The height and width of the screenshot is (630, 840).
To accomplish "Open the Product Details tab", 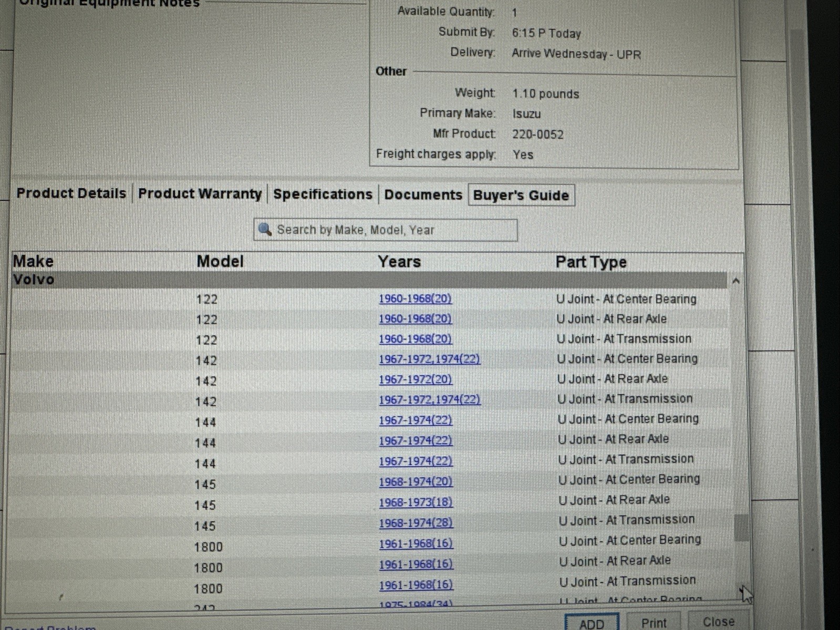I will [x=71, y=193].
